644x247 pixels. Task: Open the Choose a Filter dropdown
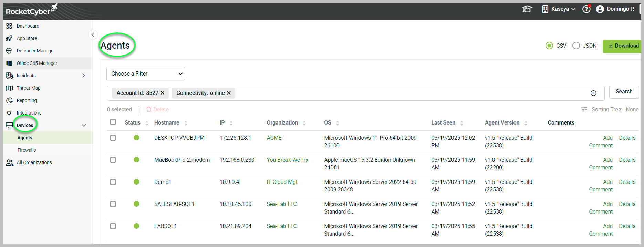tap(146, 73)
